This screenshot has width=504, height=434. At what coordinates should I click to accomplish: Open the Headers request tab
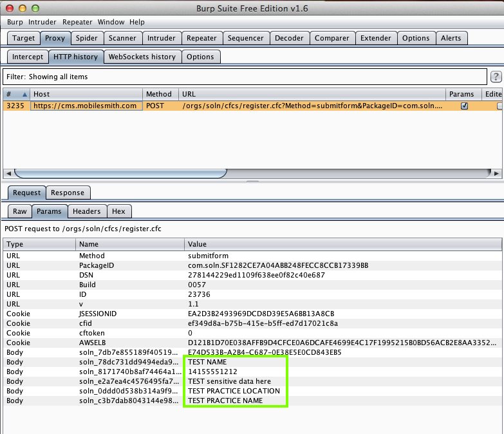coord(86,211)
